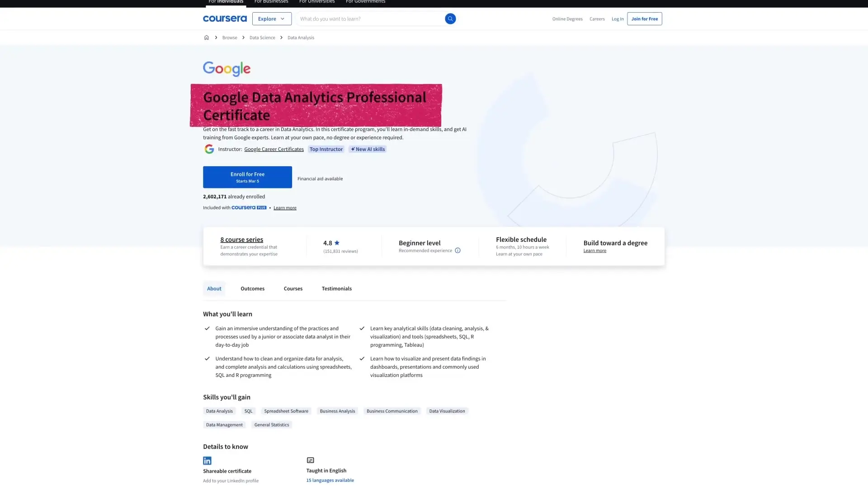The height and width of the screenshot is (488, 868).
Task: Click the Google Data Analytics Professional Certificate title
Action: click(315, 106)
